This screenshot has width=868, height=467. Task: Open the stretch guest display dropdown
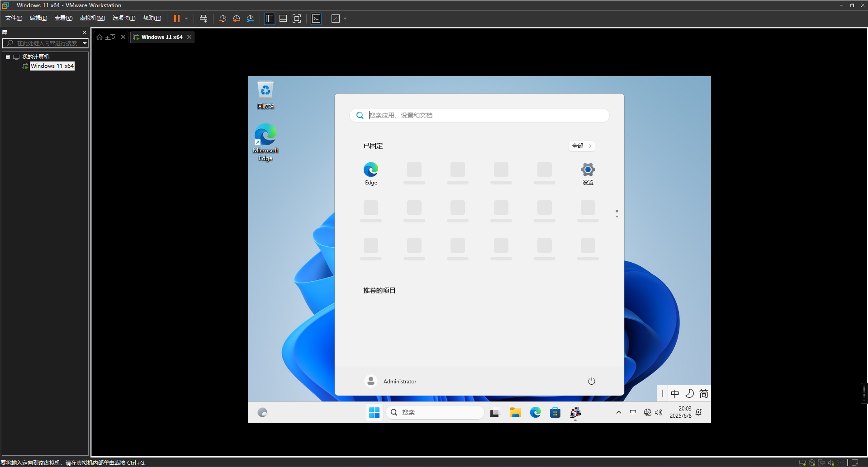[x=344, y=19]
